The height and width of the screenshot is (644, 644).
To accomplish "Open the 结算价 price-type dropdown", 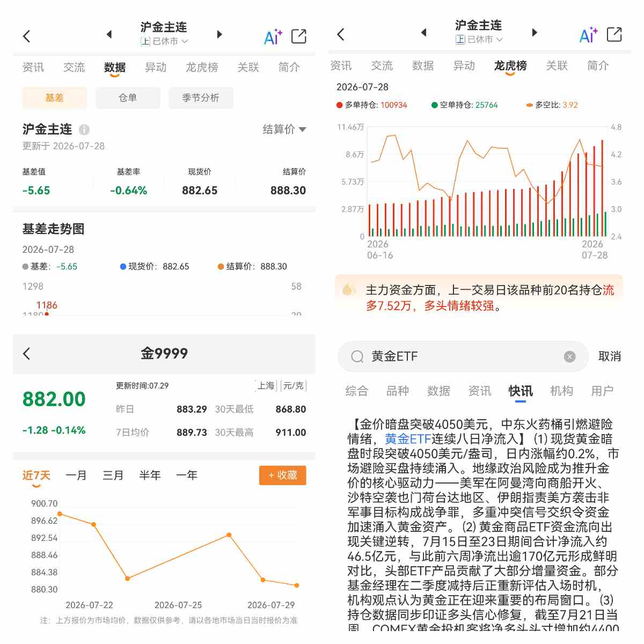I will [284, 129].
